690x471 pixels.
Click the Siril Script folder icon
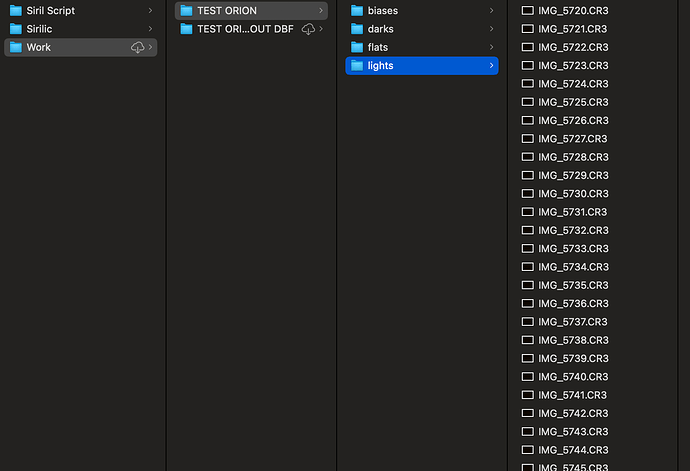pyautogui.click(x=15, y=10)
